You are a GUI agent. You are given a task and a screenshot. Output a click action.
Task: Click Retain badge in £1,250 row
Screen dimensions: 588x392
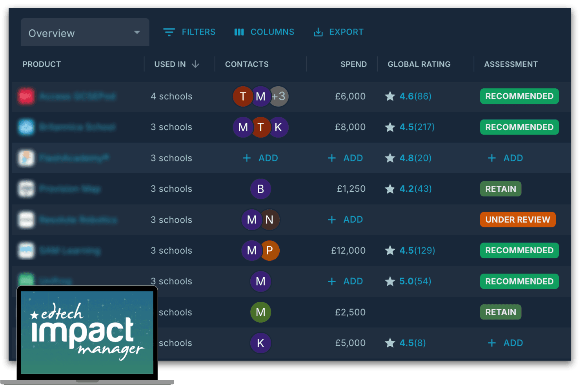pos(501,189)
